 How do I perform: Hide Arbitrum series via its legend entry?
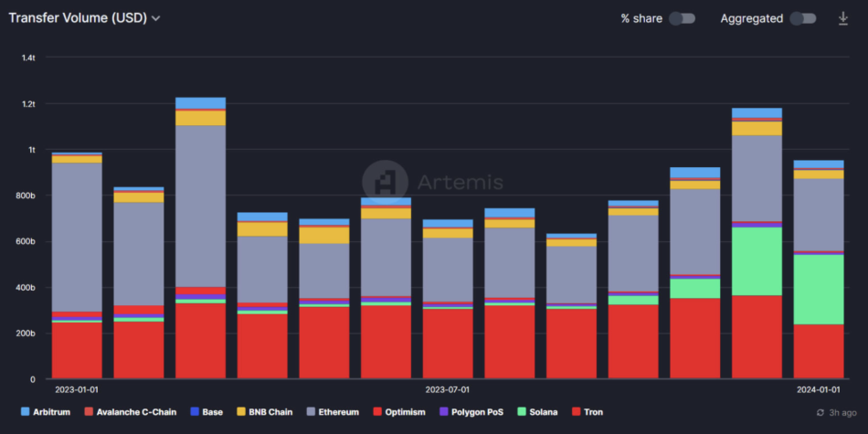48,412
